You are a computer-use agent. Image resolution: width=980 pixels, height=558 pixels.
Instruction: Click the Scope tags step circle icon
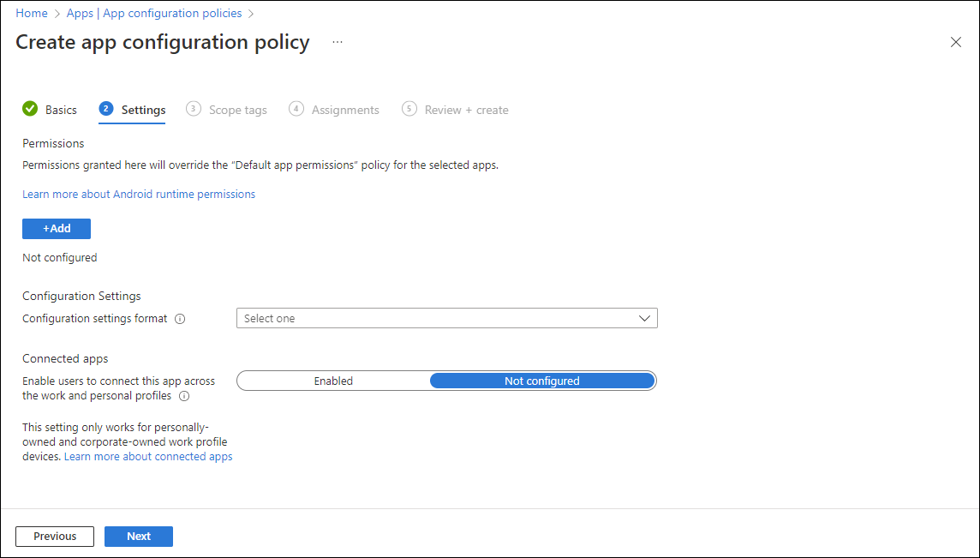point(193,110)
